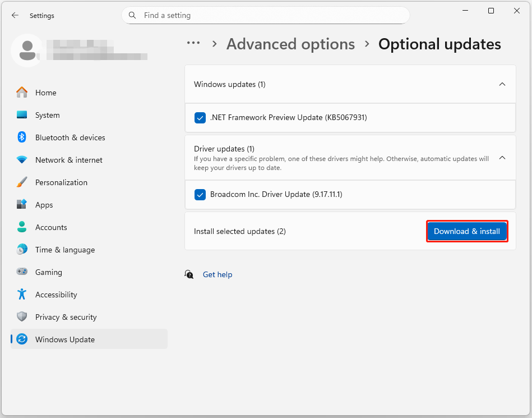Open Gaming settings via Xbox icon
The height and width of the screenshot is (418, 532).
(x=22, y=272)
